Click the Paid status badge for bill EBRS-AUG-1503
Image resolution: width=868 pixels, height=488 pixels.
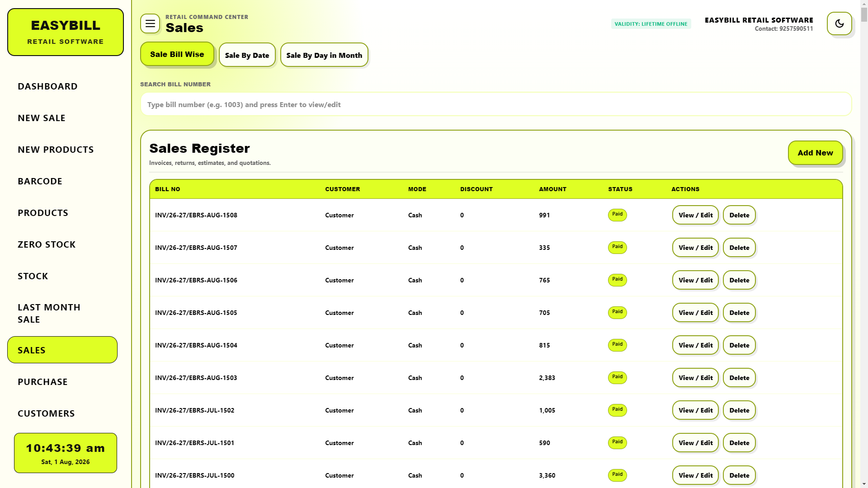[x=617, y=377]
